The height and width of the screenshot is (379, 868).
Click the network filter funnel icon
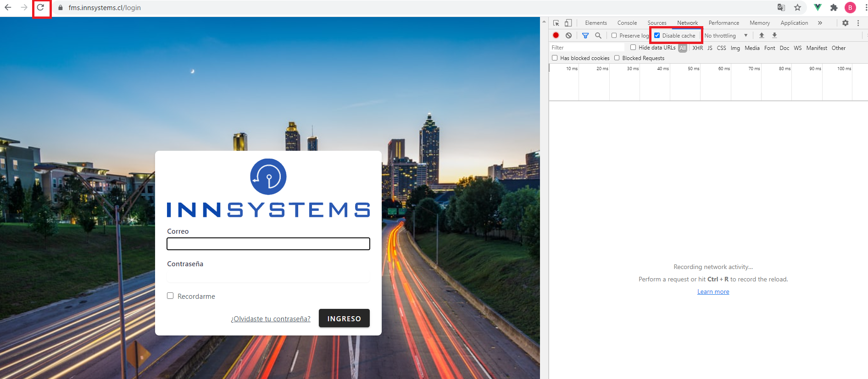point(585,35)
